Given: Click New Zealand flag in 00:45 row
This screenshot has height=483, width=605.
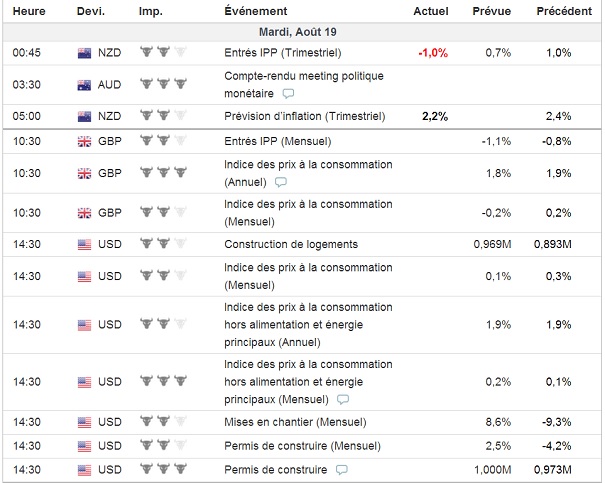Looking at the screenshot, I should click(x=84, y=51).
